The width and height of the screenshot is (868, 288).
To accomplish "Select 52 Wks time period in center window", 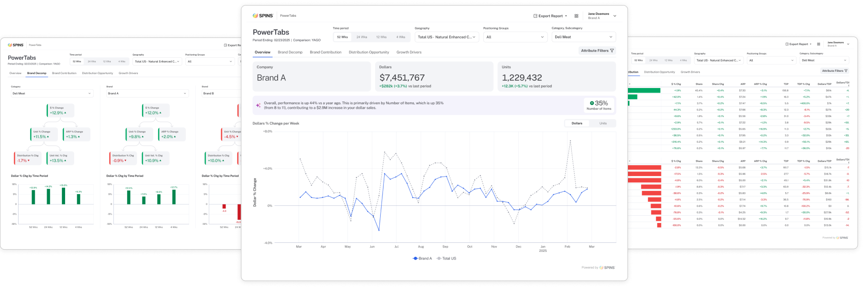I will tap(342, 37).
